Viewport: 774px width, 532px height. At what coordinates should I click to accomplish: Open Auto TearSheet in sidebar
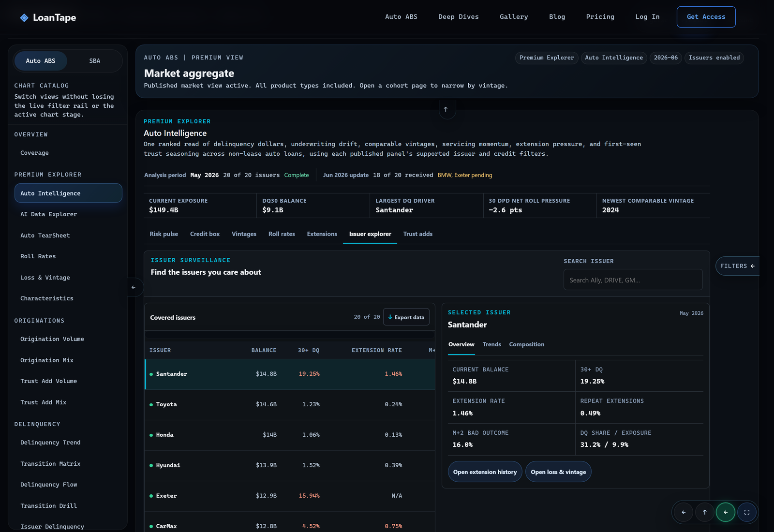click(x=68, y=236)
